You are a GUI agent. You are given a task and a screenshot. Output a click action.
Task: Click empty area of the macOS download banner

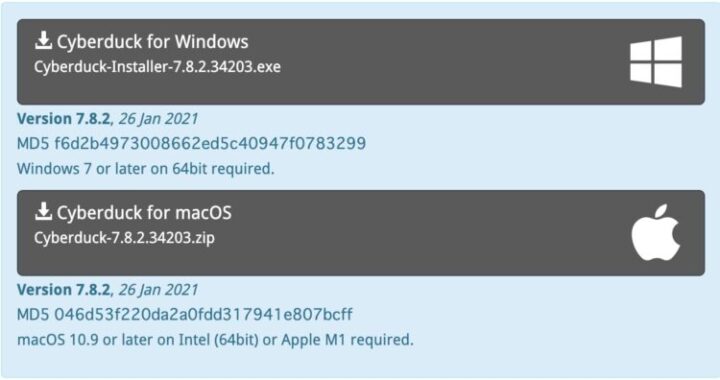click(436, 233)
